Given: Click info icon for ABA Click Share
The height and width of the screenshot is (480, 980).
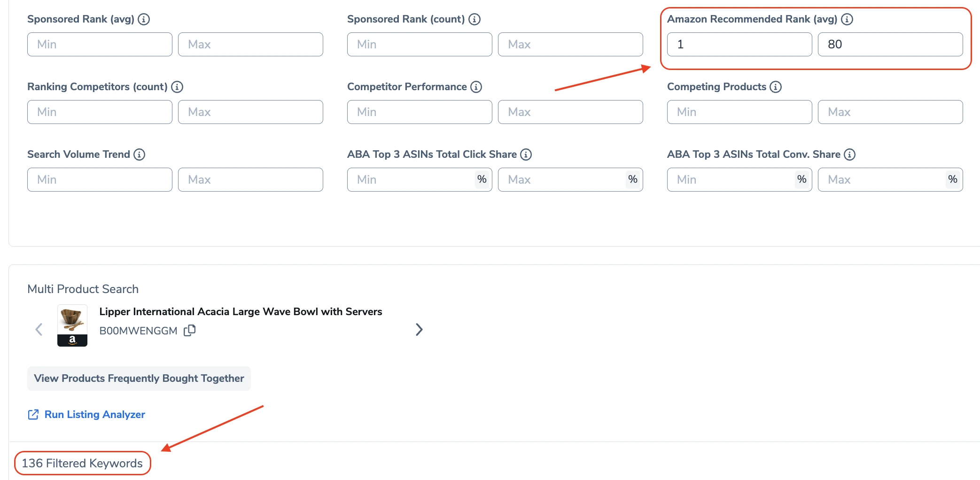Looking at the screenshot, I should point(526,155).
